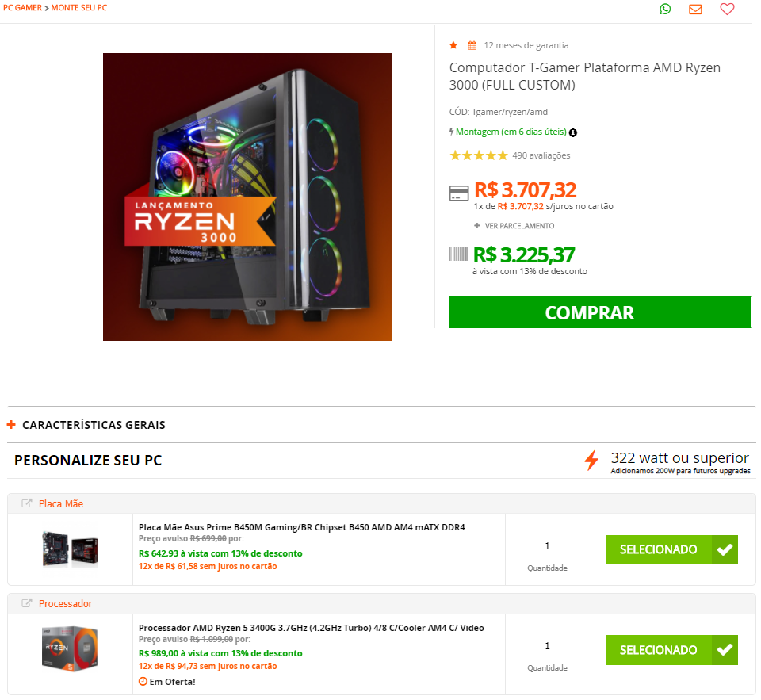Click the email envelope icon
Image resolution: width=761 pixels, height=700 pixels.
click(x=695, y=9)
